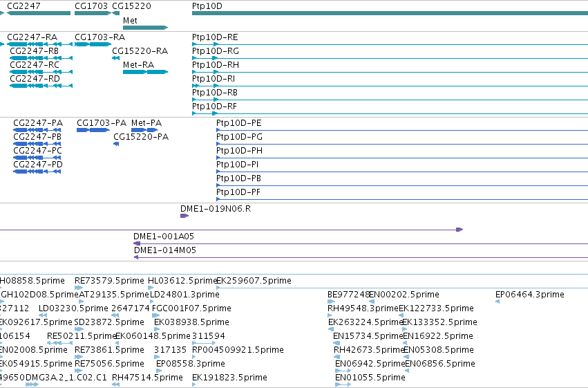Open protein Ptp10D-PB
The image size is (588, 388).
point(402,186)
